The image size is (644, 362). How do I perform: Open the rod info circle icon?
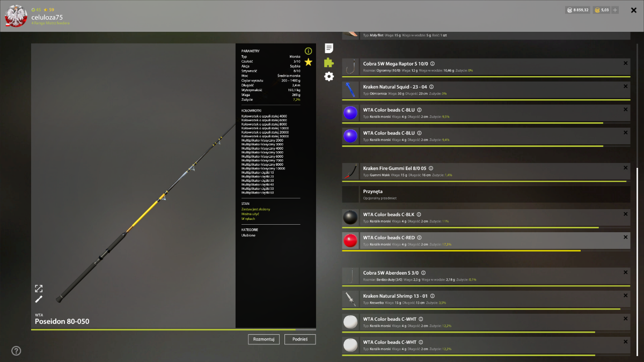(x=308, y=51)
